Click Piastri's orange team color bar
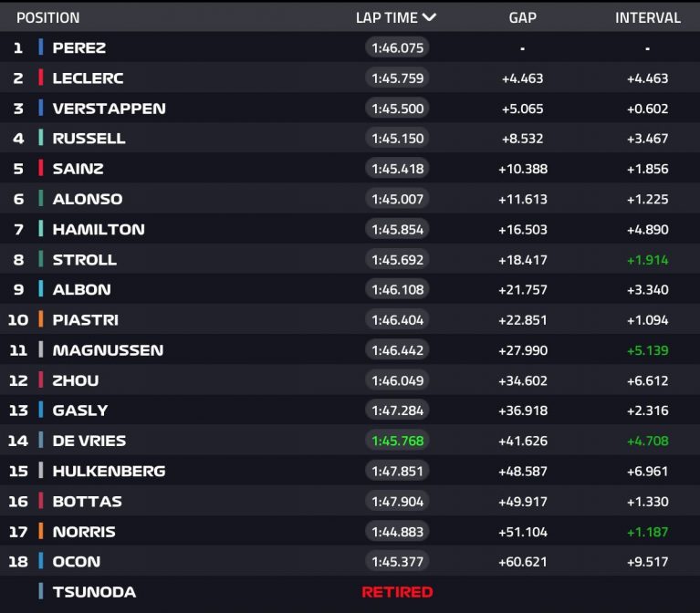The height and width of the screenshot is (613, 700). (x=41, y=319)
